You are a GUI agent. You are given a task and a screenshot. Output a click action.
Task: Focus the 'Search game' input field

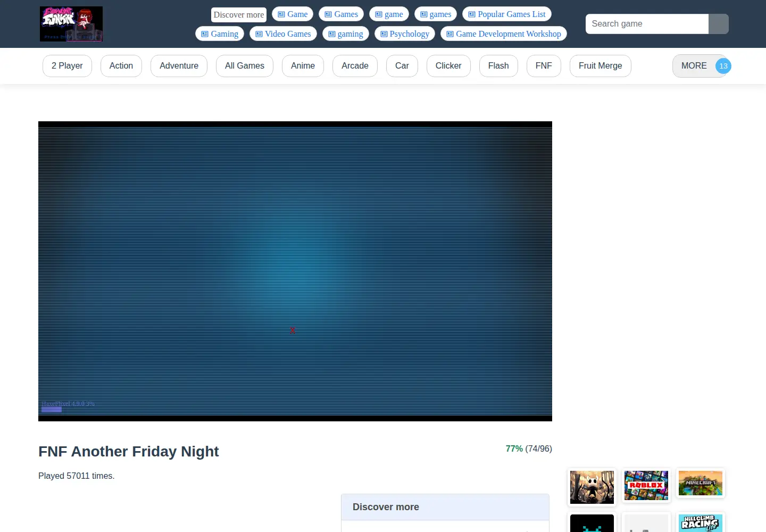(x=647, y=24)
